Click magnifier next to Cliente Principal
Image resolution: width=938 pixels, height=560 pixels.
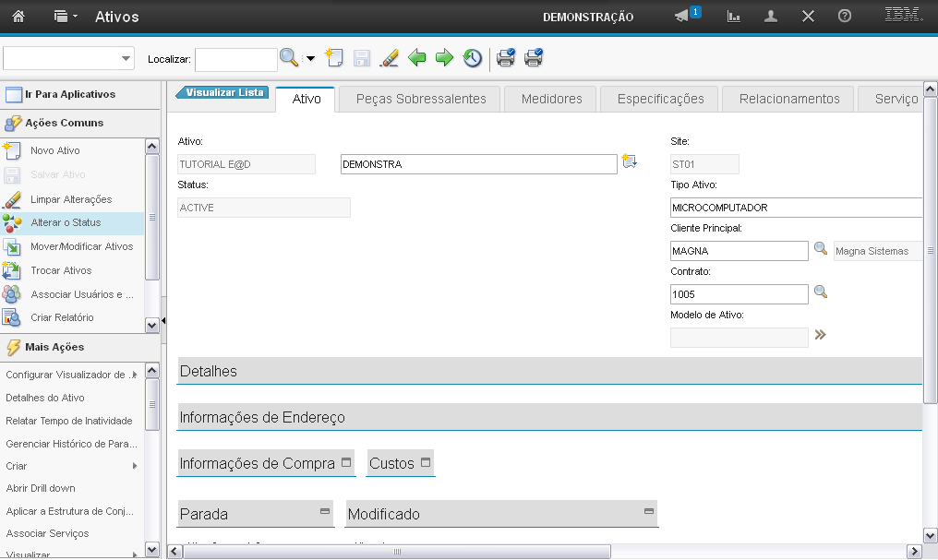pyautogui.click(x=820, y=249)
